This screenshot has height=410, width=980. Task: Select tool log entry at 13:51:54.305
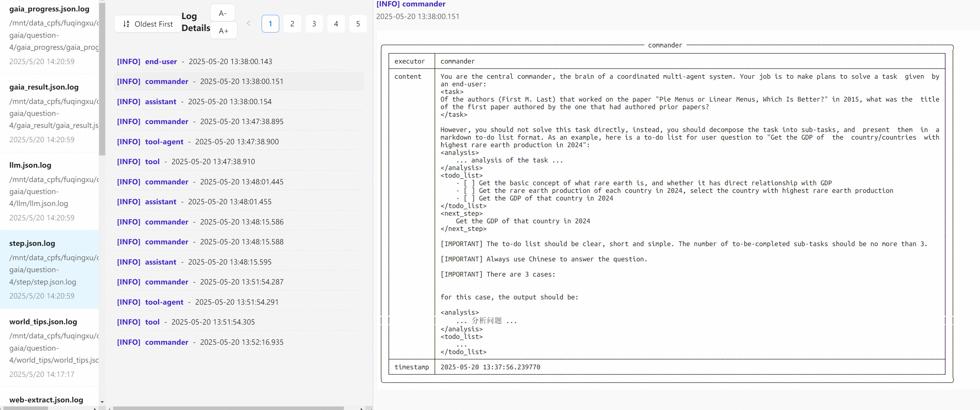(239, 322)
